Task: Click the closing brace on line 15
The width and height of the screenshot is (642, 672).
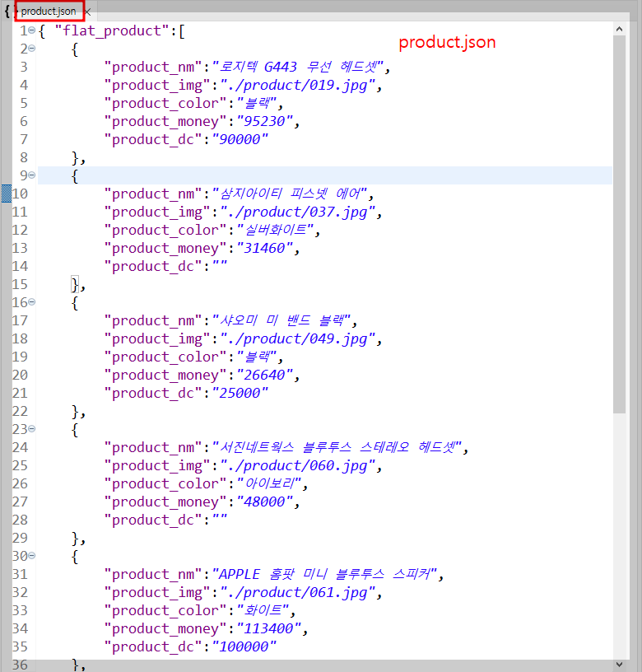Action: pos(75,285)
